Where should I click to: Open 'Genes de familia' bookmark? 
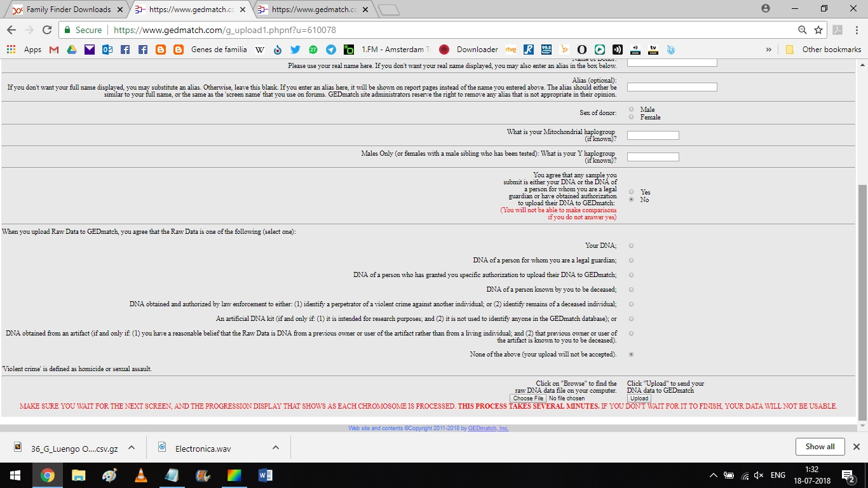(x=219, y=50)
